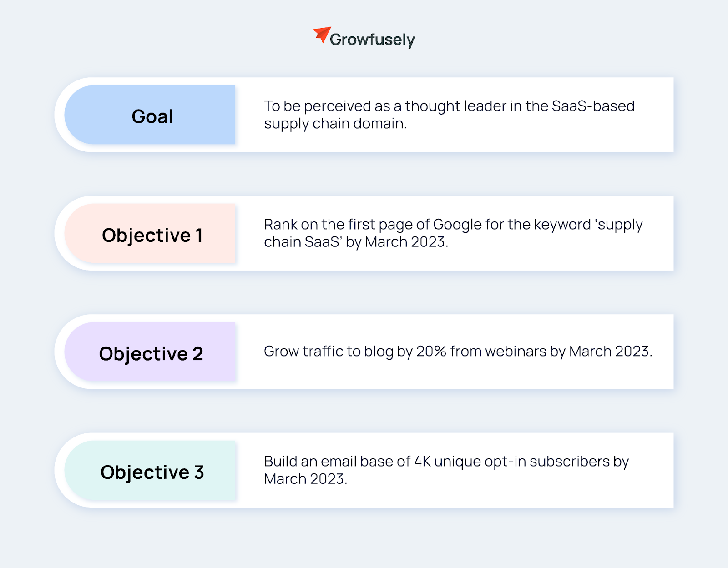Viewport: 728px width, 568px height.
Task: Select the purple Objective 2 label
Action: coord(150,352)
